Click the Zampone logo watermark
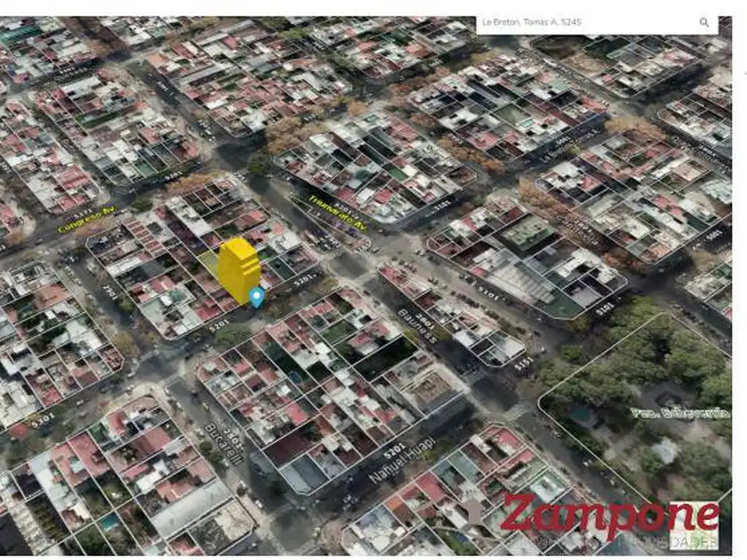The width and height of the screenshot is (747, 560). click(610, 516)
